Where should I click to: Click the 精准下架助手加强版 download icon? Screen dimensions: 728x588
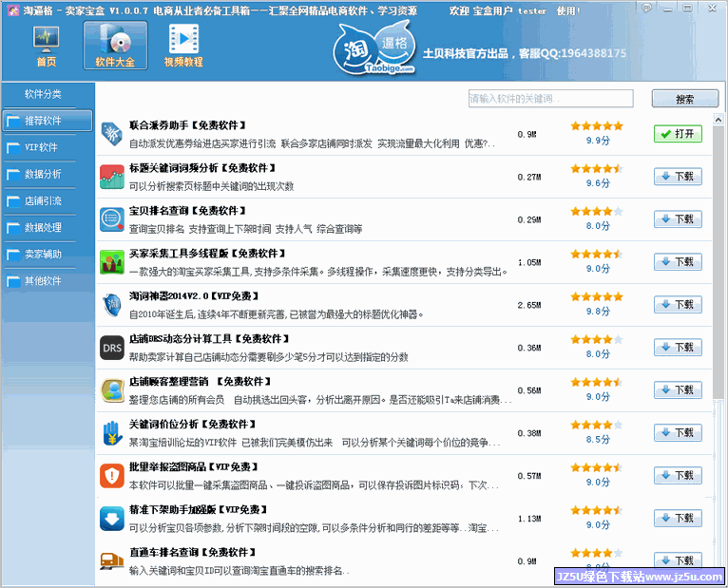[112, 519]
